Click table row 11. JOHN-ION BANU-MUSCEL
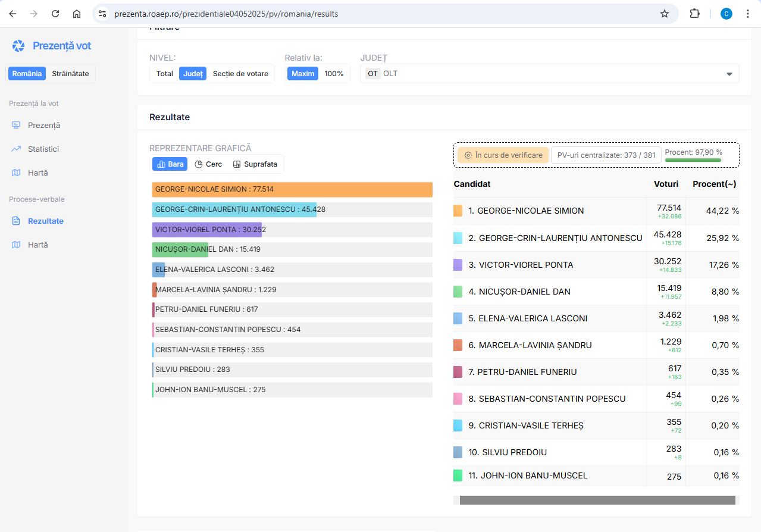 coord(596,475)
